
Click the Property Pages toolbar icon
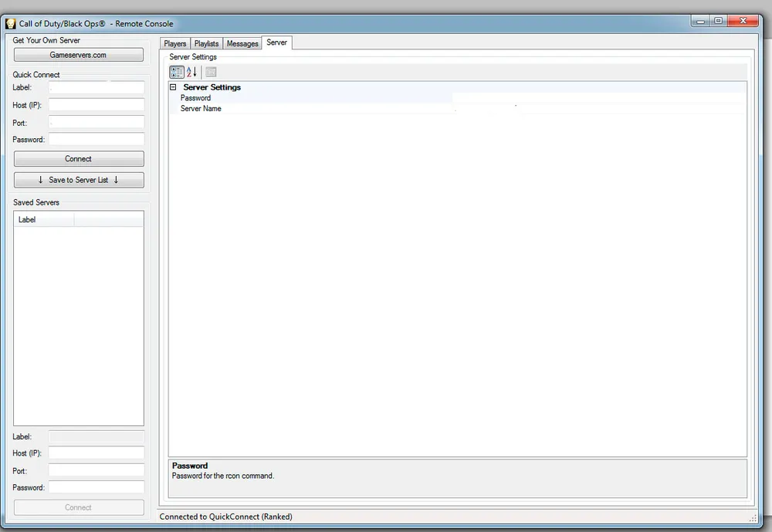click(211, 72)
